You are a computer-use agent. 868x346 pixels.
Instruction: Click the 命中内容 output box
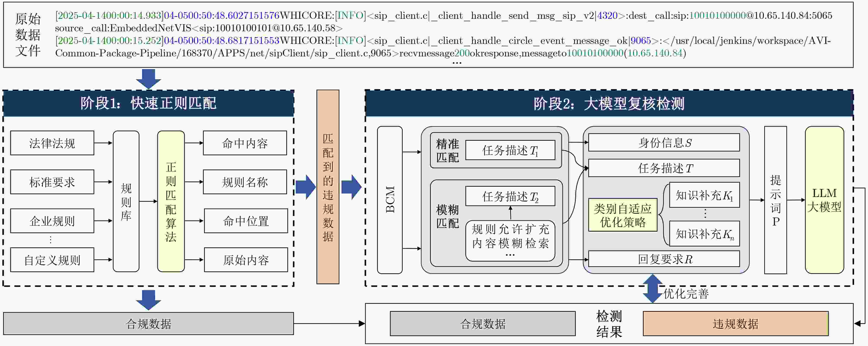coord(245,143)
